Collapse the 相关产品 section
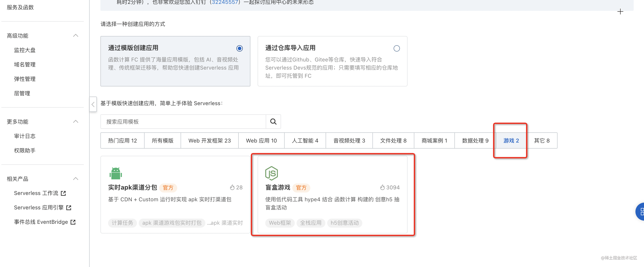644x267 pixels. click(x=75, y=179)
